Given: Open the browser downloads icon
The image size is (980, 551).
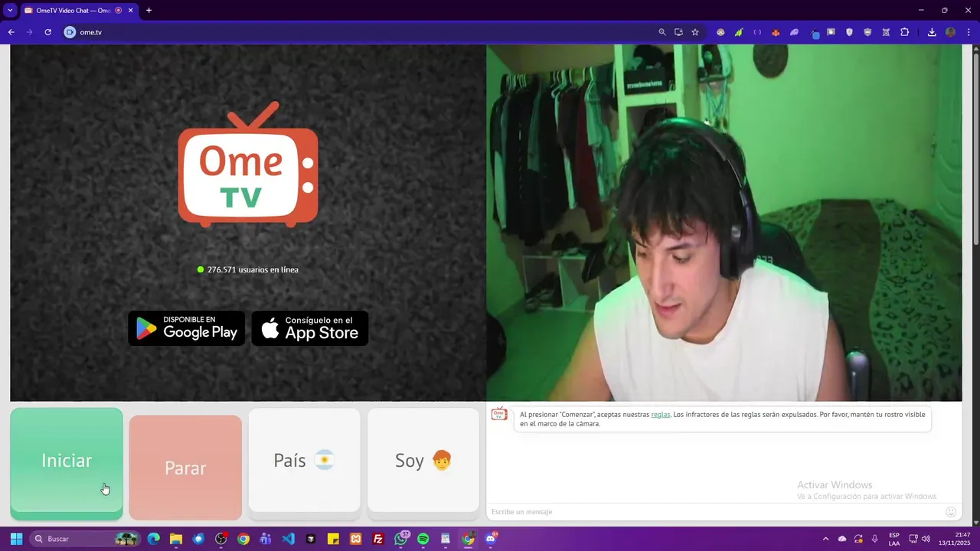Looking at the screenshot, I should pyautogui.click(x=932, y=32).
